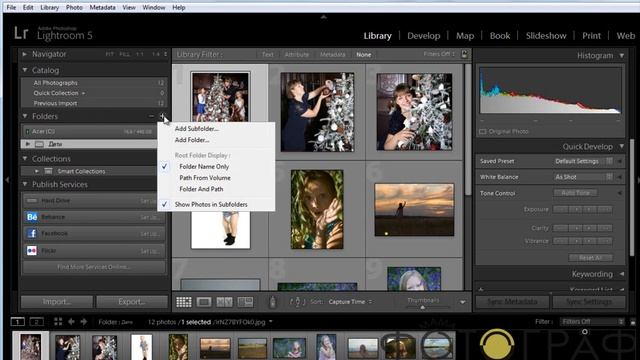Open the Metadata menu

click(102, 7)
